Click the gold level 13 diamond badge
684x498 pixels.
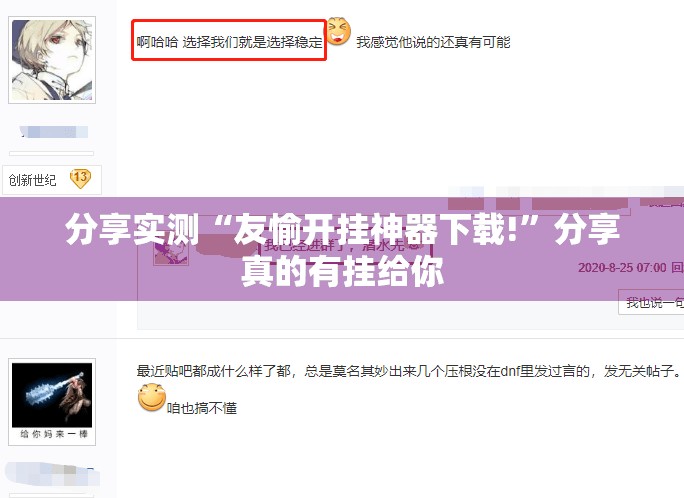[80, 179]
